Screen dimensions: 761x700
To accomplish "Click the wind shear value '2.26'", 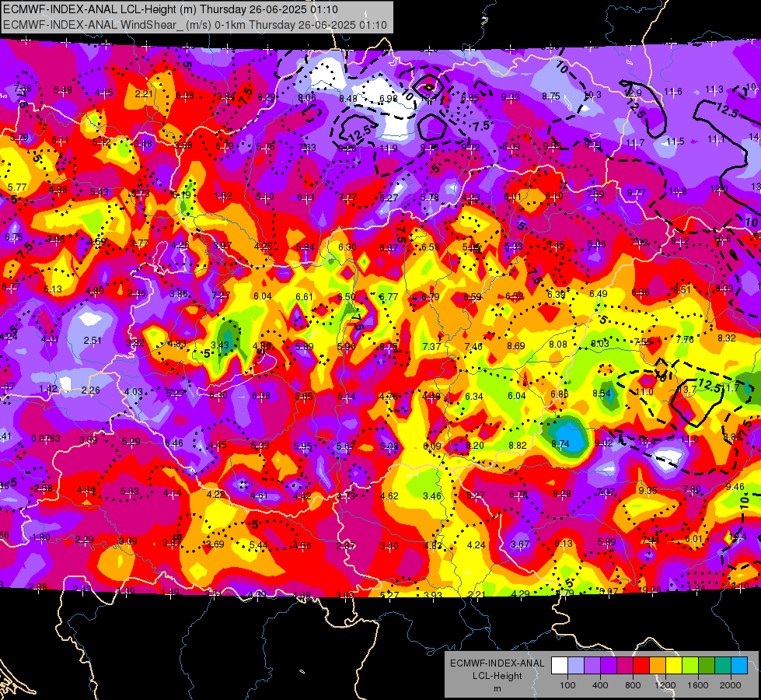I will [x=91, y=390].
